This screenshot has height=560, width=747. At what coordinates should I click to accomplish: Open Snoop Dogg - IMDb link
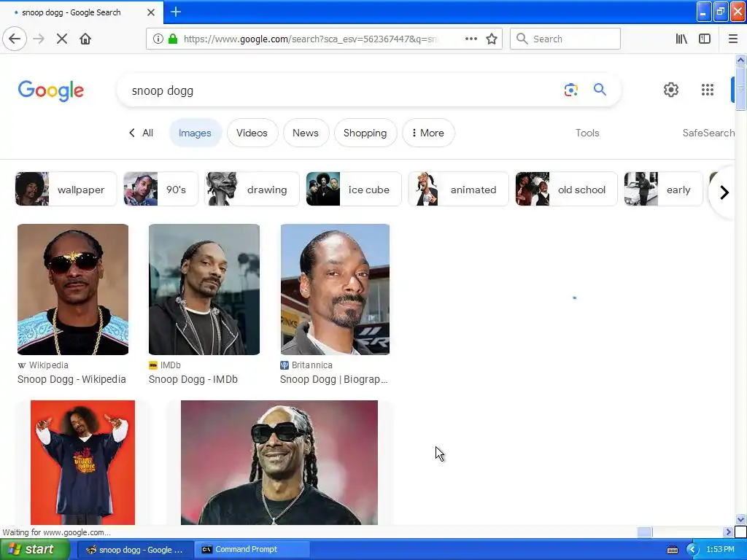point(193,379)
